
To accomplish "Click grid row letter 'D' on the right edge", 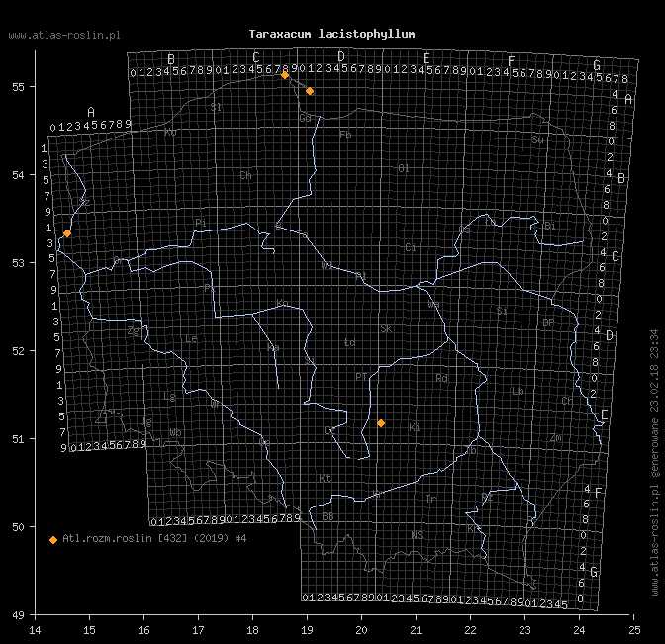I will 610,335.
